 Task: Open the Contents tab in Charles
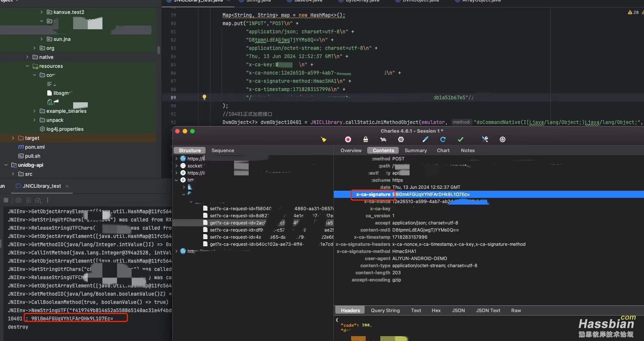(x=383, y=150)
